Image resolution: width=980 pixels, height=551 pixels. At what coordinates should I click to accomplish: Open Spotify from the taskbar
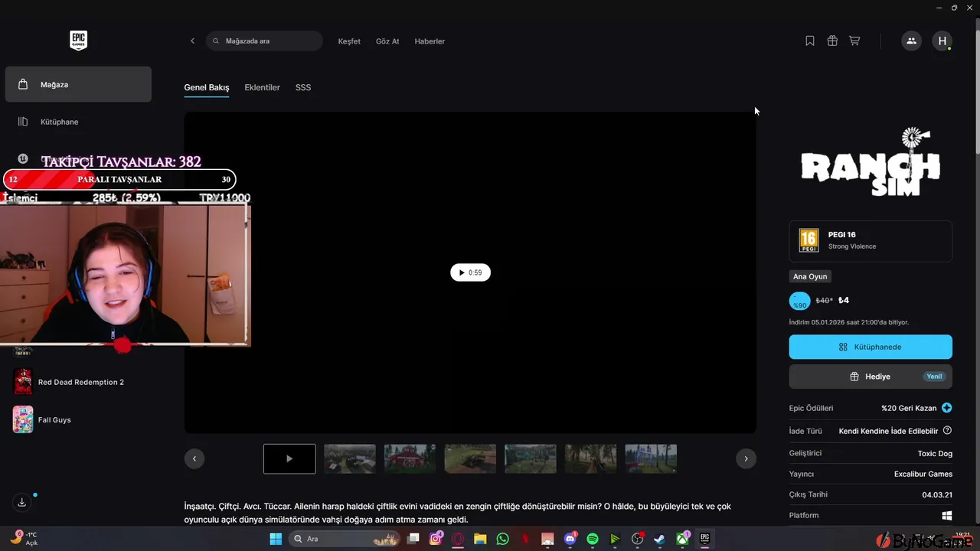593,539
